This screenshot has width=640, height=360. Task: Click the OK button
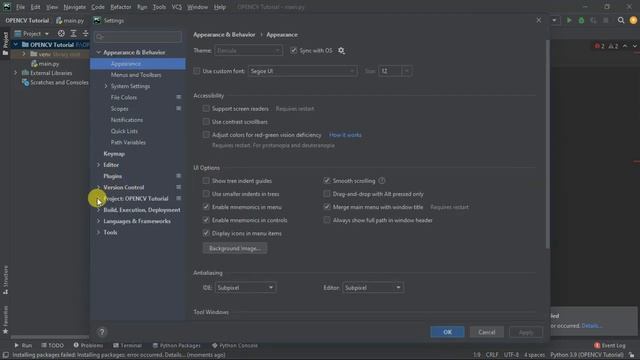click(447, 332)
